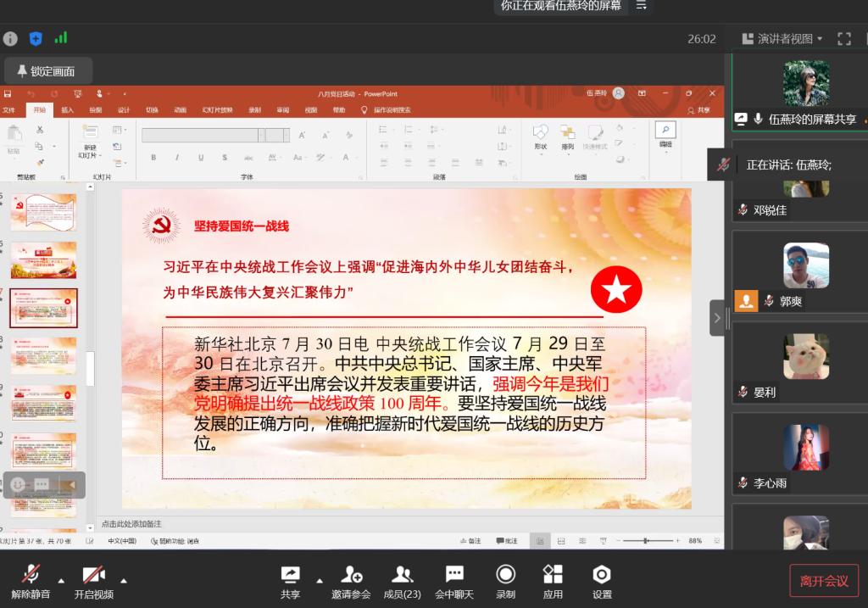Open the 应用 apps icon
The image size is (868, 608).
[553, 581]
